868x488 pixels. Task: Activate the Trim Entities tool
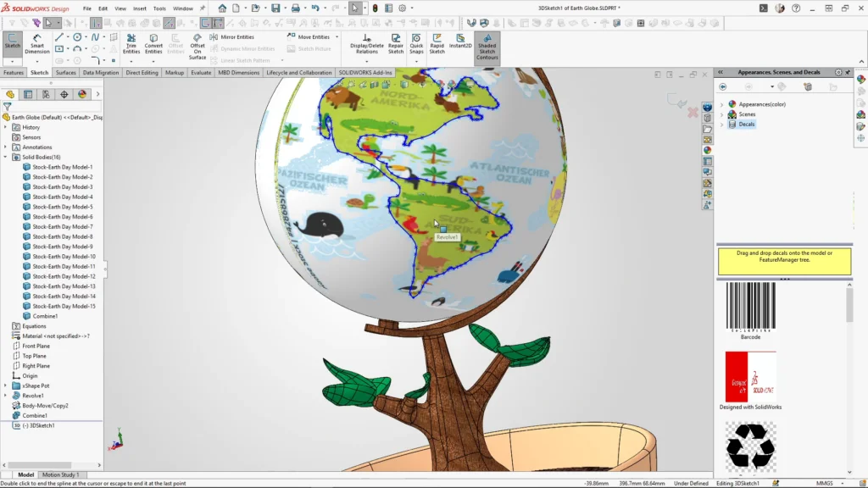[x=131, y=44]
